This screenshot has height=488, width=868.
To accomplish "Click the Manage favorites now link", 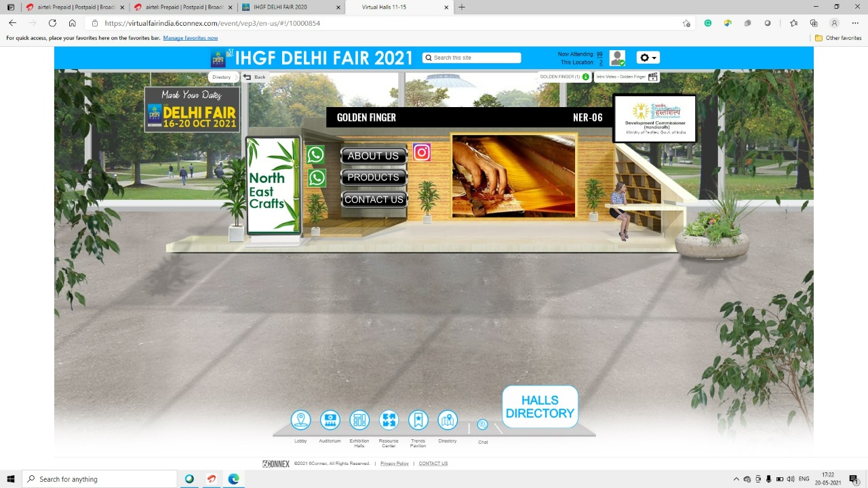I will [191, 38].
